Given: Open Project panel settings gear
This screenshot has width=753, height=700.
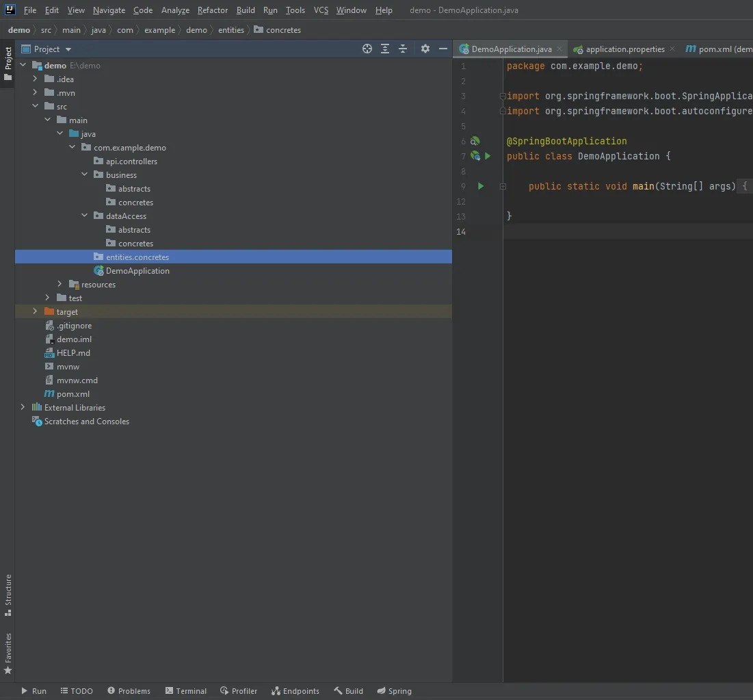Looking at the screenshot, I should tap(425, 49).
